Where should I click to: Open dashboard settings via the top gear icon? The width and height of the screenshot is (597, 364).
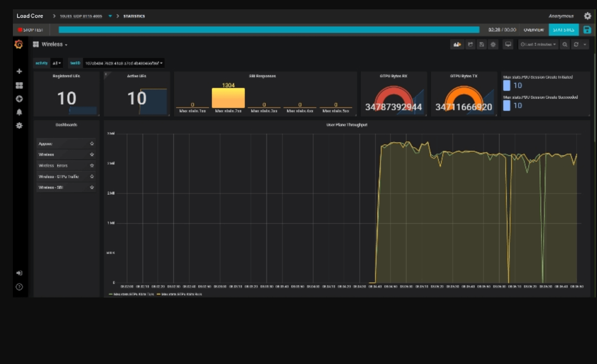[493, 44]
